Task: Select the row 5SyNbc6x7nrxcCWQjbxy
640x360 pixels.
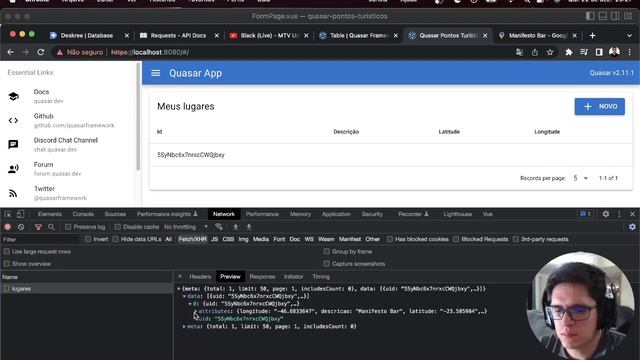Action: (391, 155)
